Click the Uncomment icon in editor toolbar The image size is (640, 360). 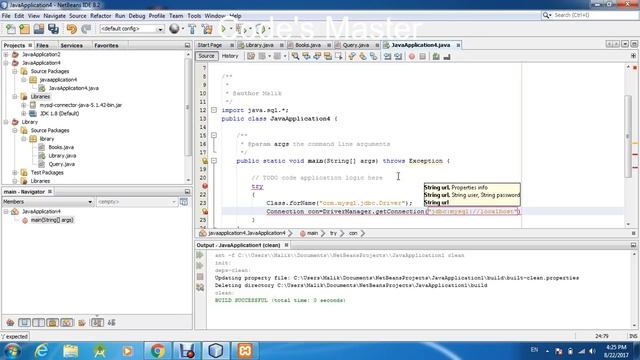[447, 56]
